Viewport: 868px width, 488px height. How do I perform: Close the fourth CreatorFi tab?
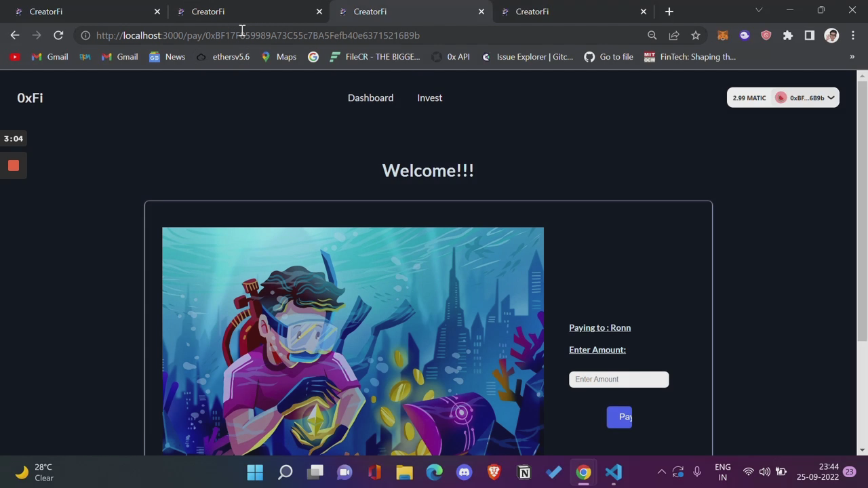(x=644, y=12)
